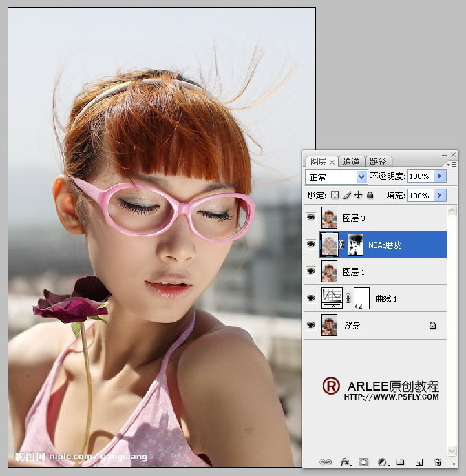Select layer named 图层 3
Image resolution: width=466 pixels, height=476 pixels.
354,218
